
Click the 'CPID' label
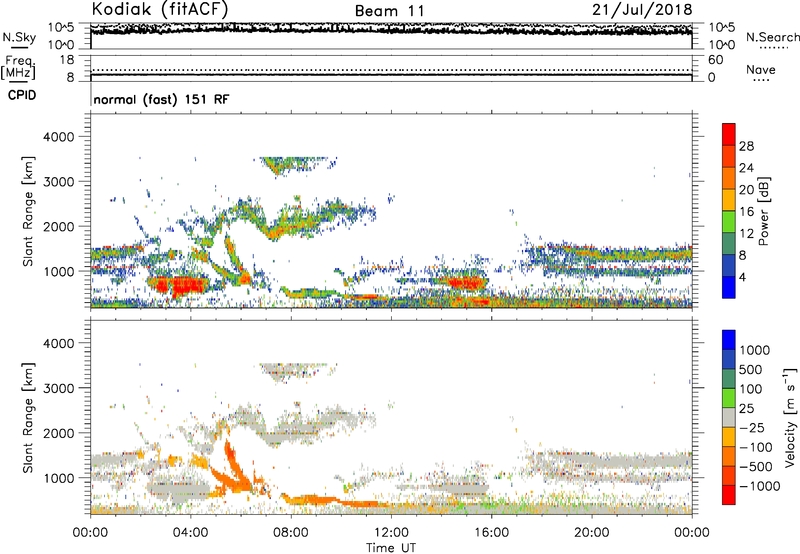[x=22, y=95]
